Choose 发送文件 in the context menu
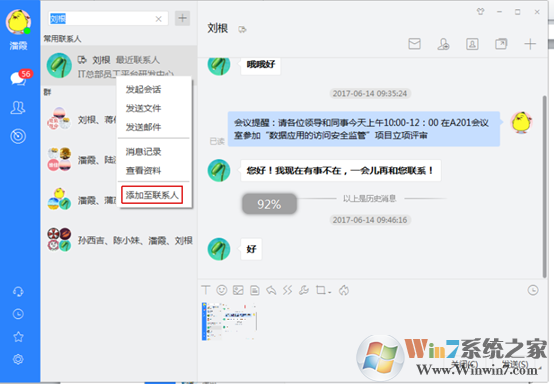 (x=143, y=108)
